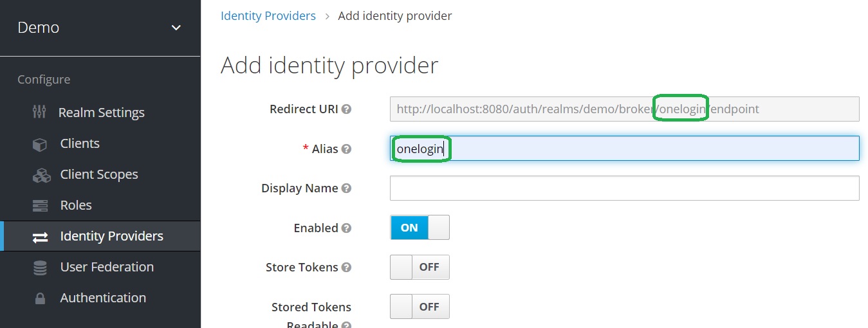Click the Clients cube icon
The height and width of the screenshot is (328, 868).
40,144
